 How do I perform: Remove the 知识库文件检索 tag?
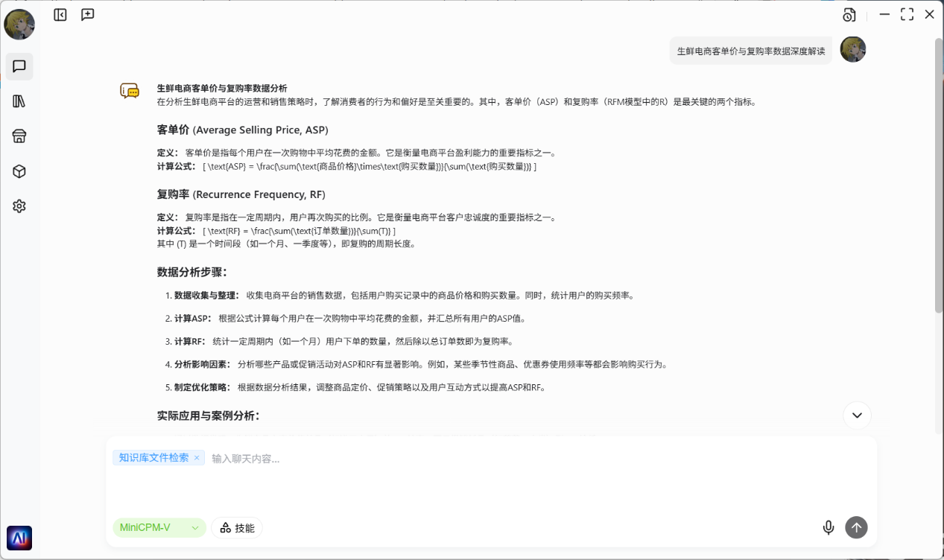click(x=197, y=458)
